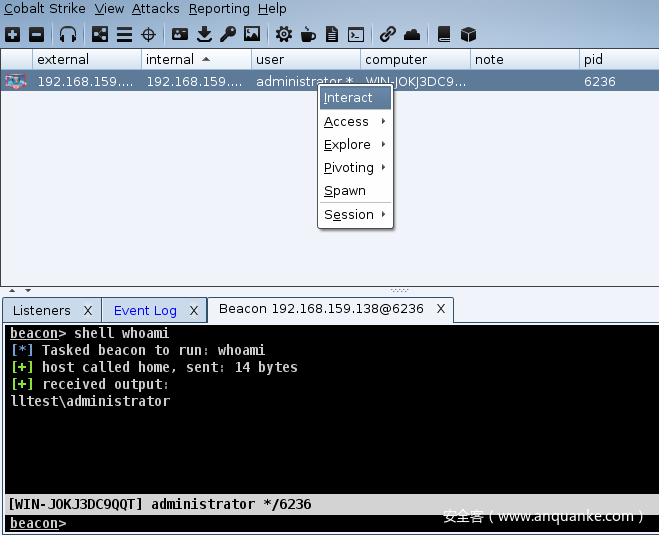This screenshot has height=535, width=659.
Task: Close the Event Log tab
Action: (194, 311)
